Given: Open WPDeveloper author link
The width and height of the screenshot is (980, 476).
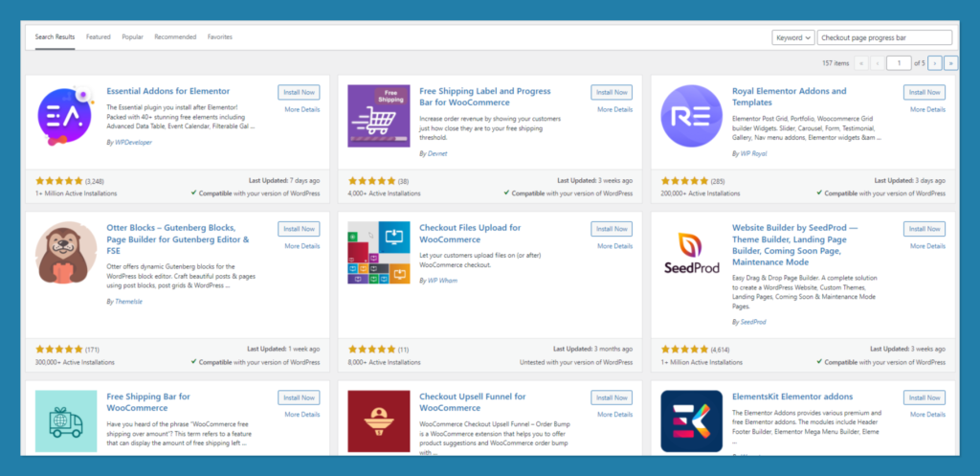Looking at the screenshot, I should click(x=133, y=142).
